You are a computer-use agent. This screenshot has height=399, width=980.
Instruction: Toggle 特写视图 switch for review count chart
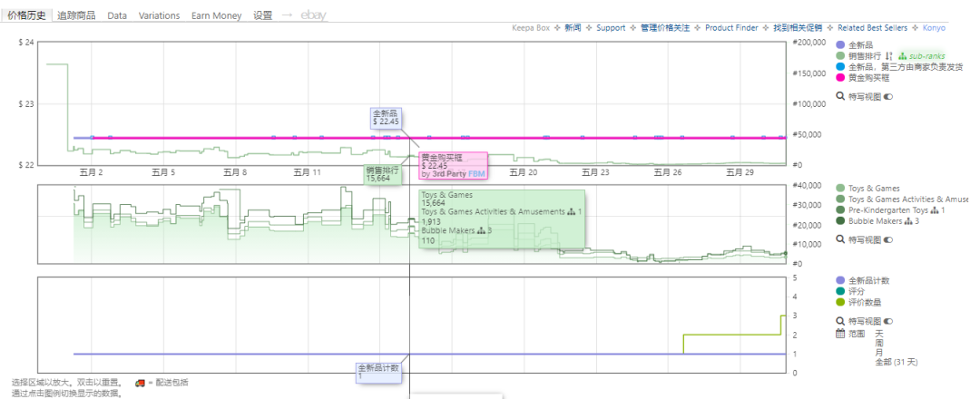[888, 322]
